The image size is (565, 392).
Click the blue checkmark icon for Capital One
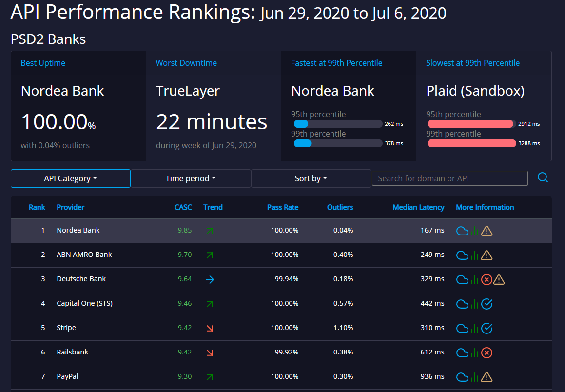(x=487, y=304)
